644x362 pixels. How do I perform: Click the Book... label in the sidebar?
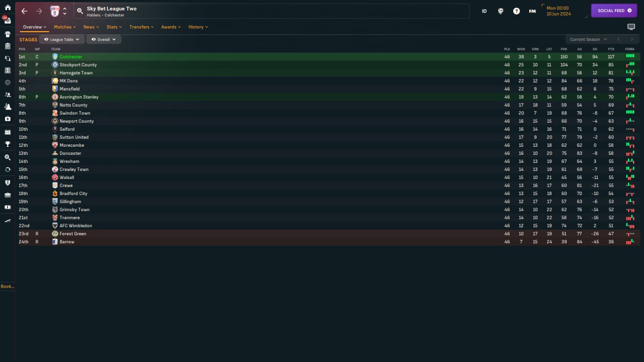pos(8,287)
